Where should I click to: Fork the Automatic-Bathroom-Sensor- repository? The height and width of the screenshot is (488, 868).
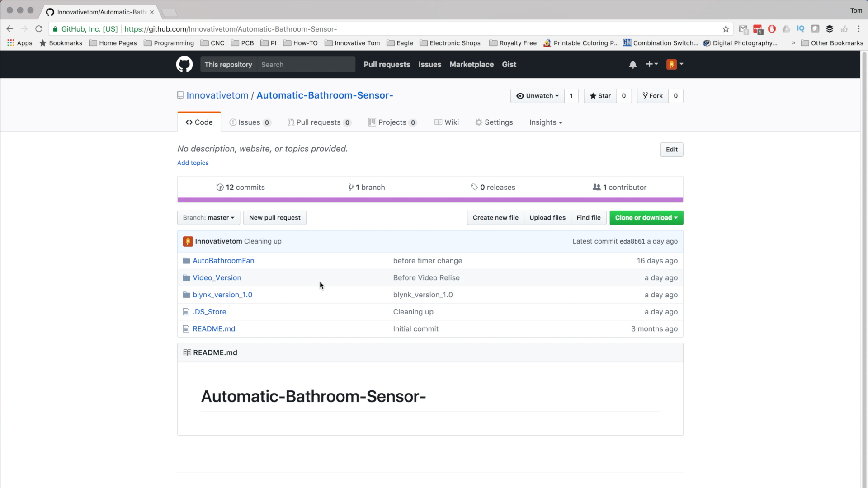point(652,96)
